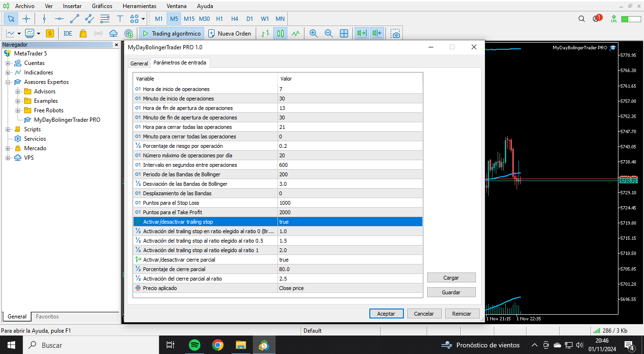Viewport: 644px width, 354px height.
Task: Open account notifications with red badge
Action: tap(597, 19)
